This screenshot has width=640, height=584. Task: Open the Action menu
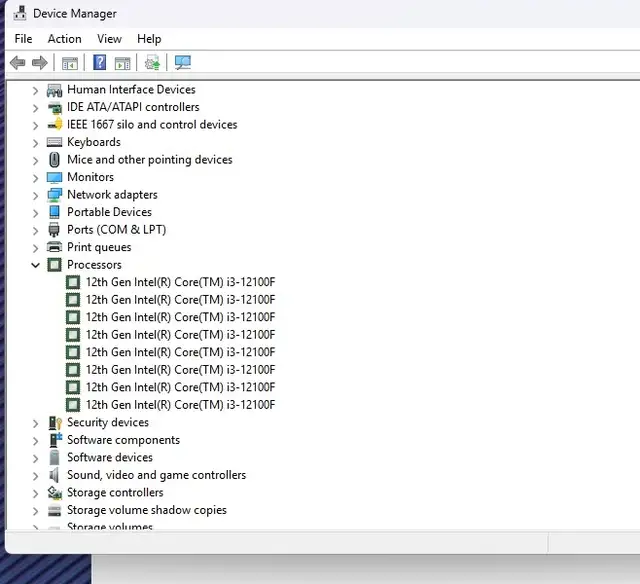64,39
